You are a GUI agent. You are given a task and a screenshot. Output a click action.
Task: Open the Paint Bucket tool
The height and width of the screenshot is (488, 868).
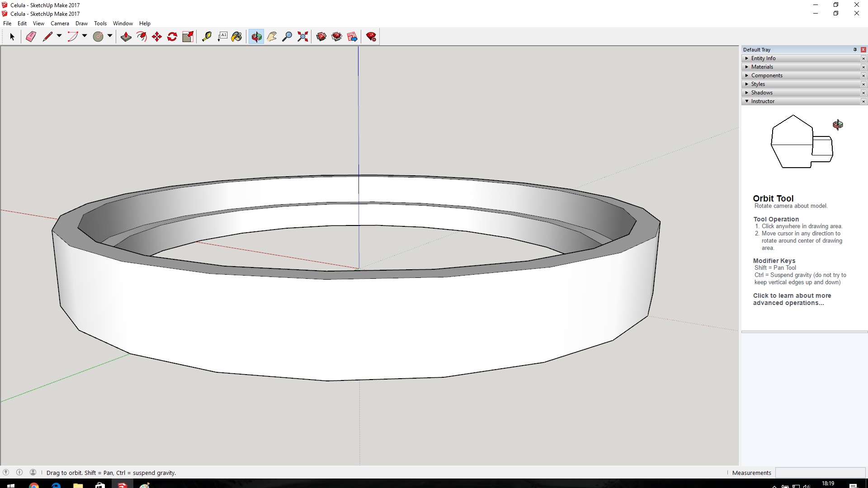[x=236, y=37]
